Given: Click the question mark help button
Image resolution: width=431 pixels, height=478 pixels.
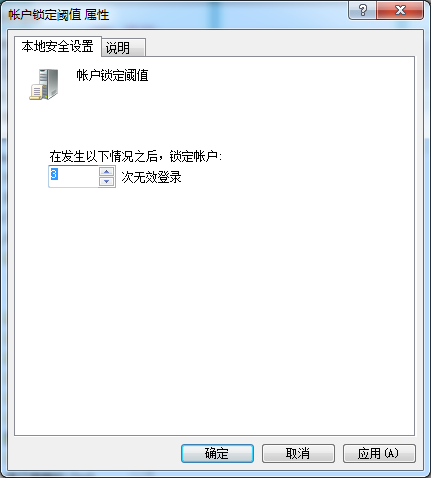Looking at the screenshot, I should click(x=362, y=10).
